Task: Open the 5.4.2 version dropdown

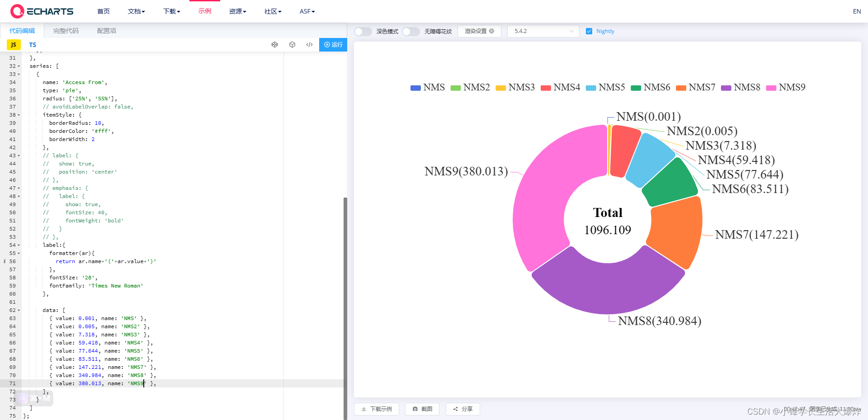Action: 543,31
